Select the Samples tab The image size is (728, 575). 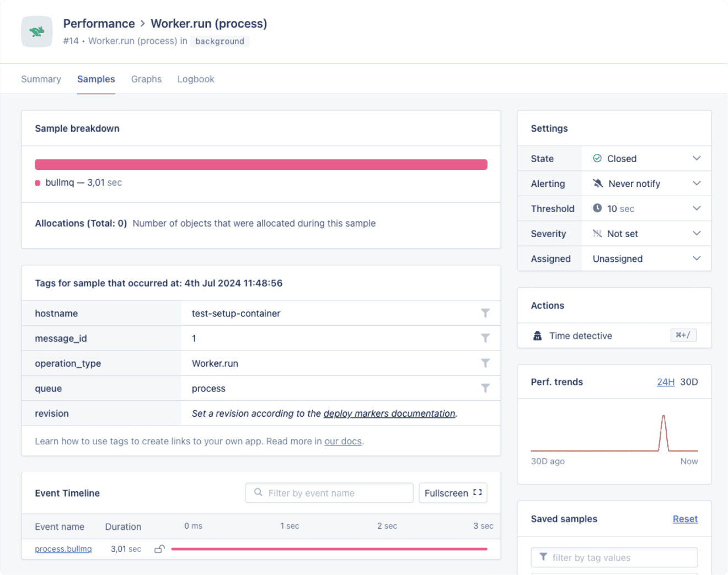coord(96,79)
